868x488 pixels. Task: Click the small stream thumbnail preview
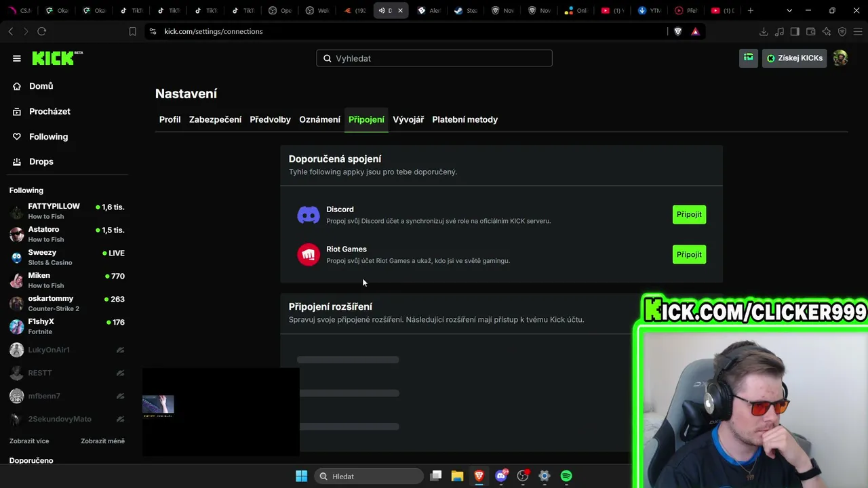158,405
